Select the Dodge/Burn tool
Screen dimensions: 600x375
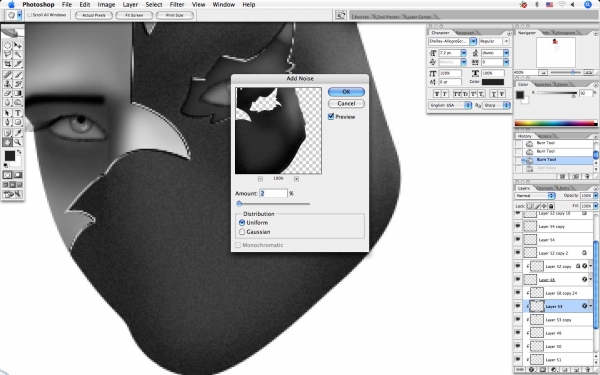pos(18,103)
